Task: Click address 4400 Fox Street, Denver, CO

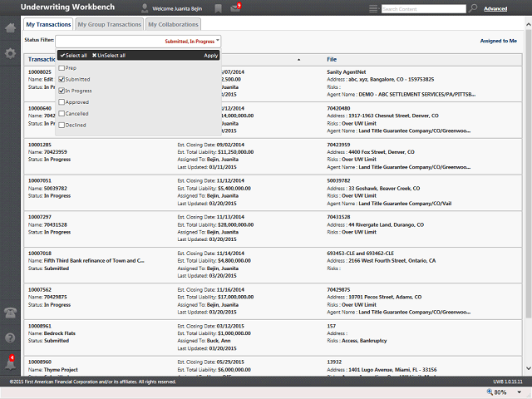Action: 382,152
